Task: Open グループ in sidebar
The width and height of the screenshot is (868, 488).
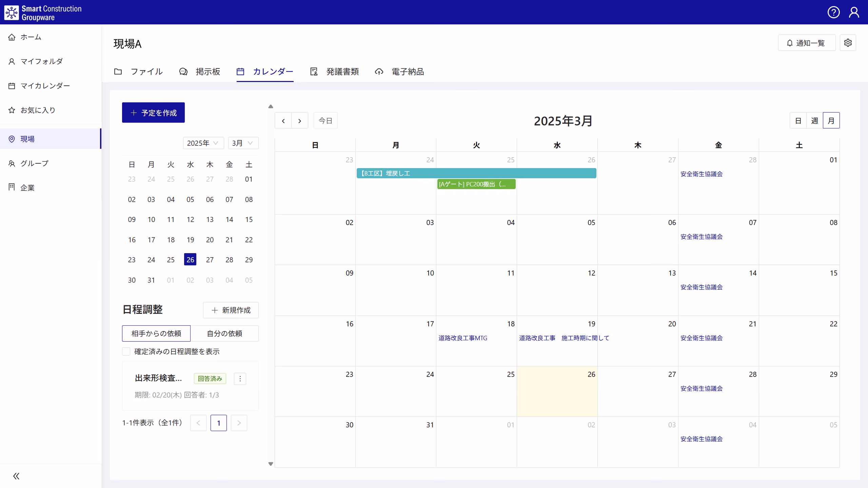Action: pyautogui.click(x=51, y=163)
